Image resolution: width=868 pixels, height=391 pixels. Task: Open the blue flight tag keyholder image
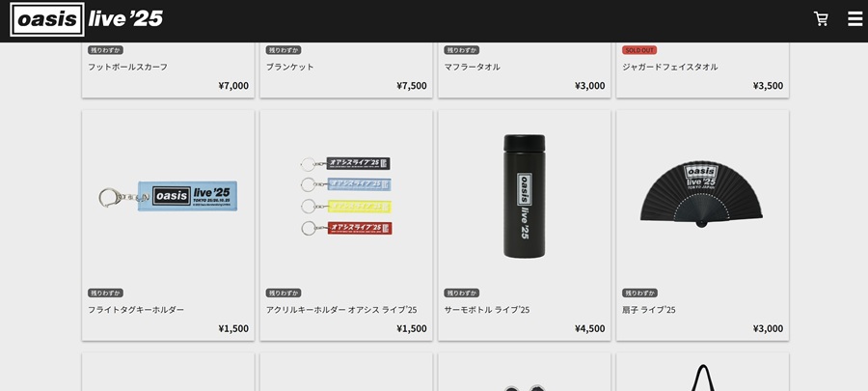pyautogui.click(x=168, y=197)
